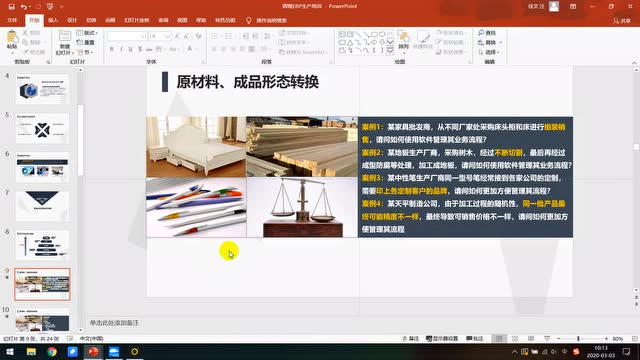
Task: Toggle Italic formatting
Action: [121, 49]
